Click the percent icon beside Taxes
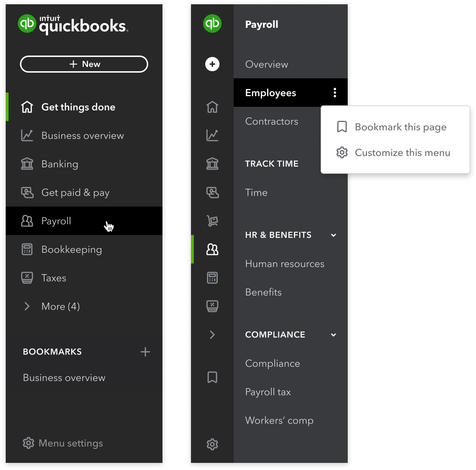 click(27, 278)
